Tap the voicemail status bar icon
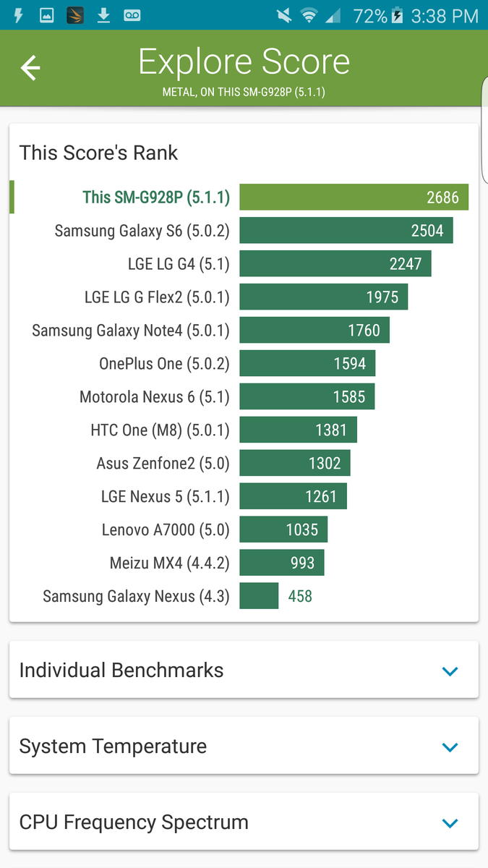 (132, 15)
